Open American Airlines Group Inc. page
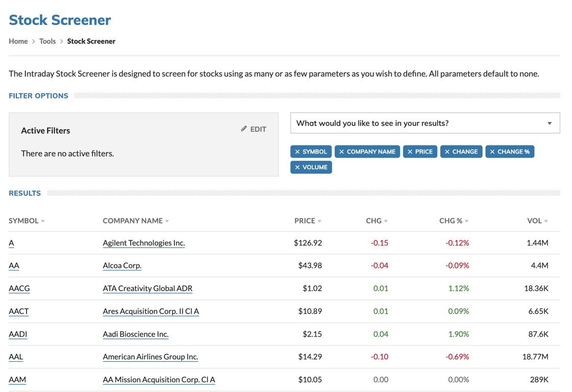 (150, 357)
